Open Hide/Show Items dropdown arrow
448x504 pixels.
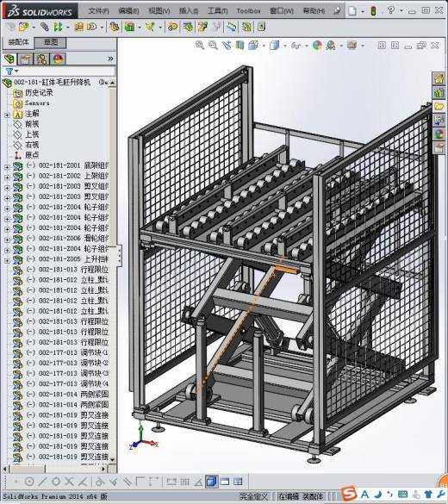(306, 46)
